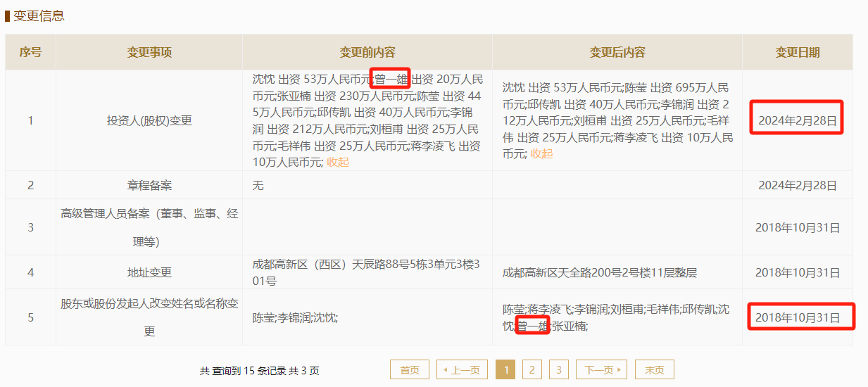Click the 序号 column header

[x=30, y=52]
